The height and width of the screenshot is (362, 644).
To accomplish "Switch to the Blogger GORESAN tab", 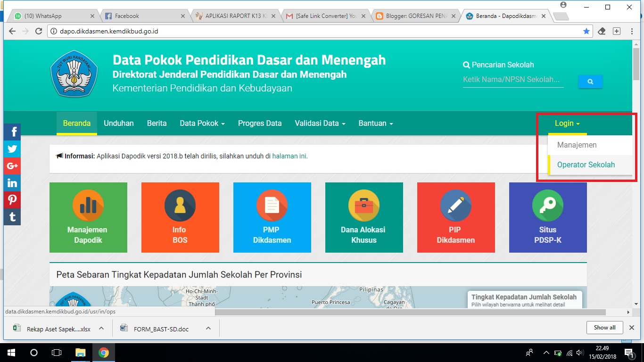I will click(415, 16).
